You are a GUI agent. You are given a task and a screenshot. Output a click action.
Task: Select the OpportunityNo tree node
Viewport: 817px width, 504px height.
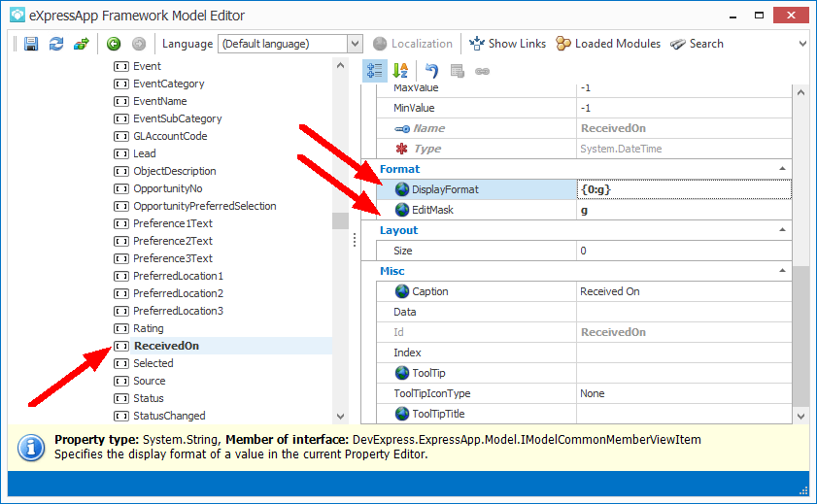click(x=168, y=188)
